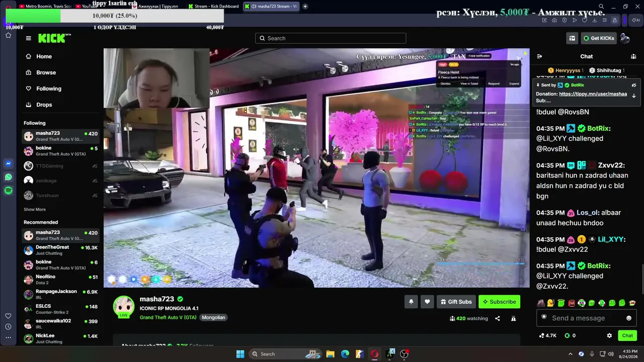The width and height of the screenshot is (644, 362).
Task: Click the Gift Subs button
Action: (456, 302)
